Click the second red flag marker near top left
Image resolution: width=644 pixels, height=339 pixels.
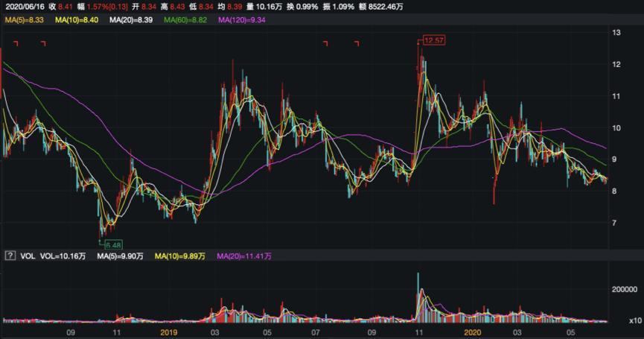pos(43,44)
